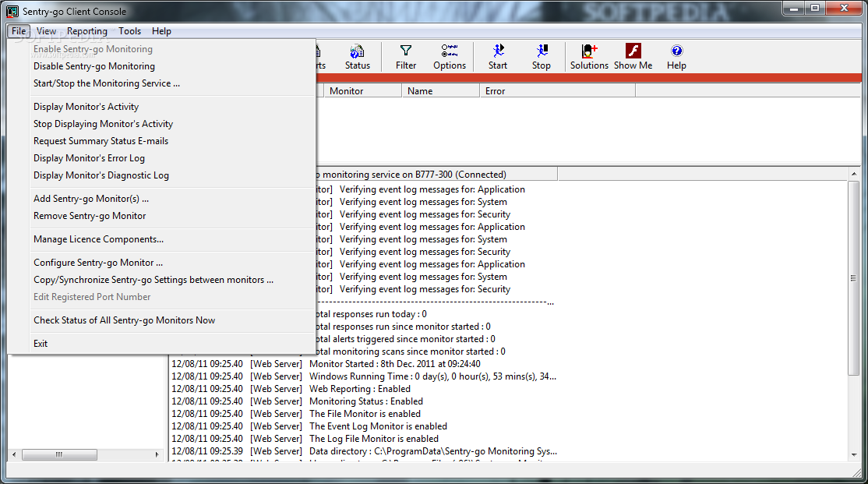Select Display Monitor's Activity
Screen dimensions: 868x484
pos(161,106)
